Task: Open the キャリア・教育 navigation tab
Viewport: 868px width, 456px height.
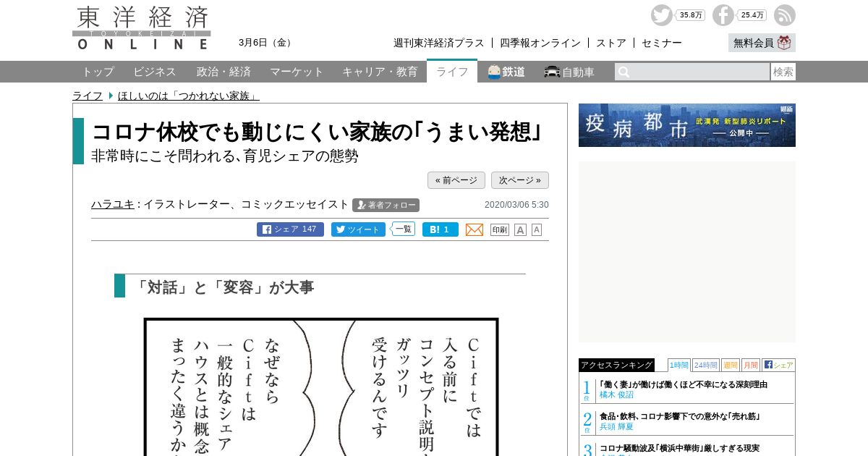Action: [380, 72]
